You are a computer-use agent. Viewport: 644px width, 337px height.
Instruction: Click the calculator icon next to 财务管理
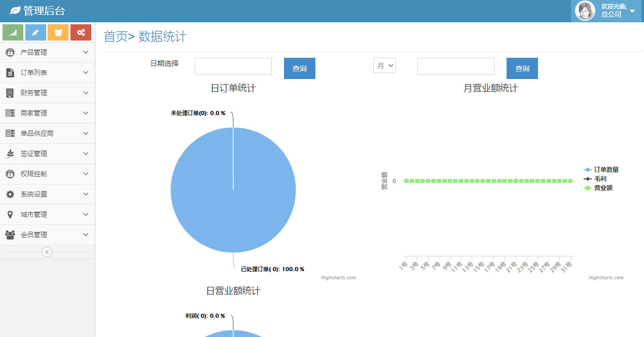point(10,93)
